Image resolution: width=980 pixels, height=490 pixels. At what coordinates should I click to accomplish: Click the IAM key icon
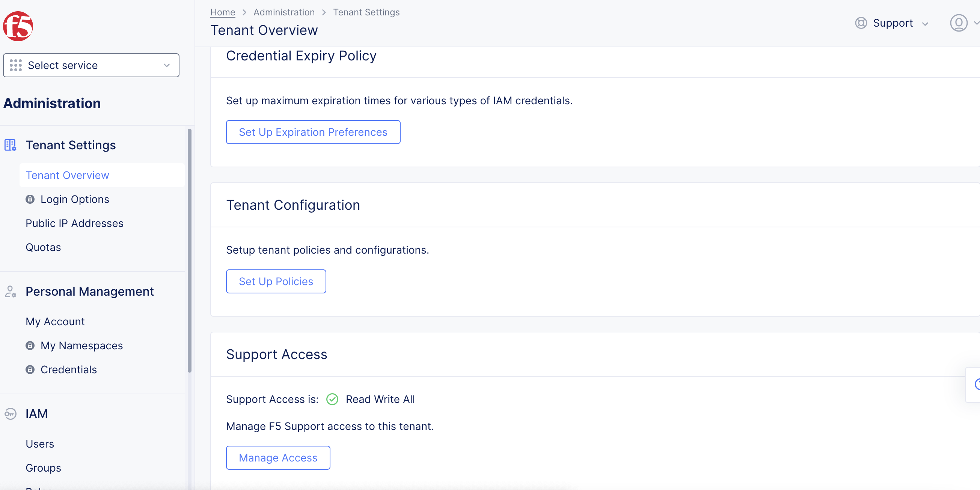[10, 414]
